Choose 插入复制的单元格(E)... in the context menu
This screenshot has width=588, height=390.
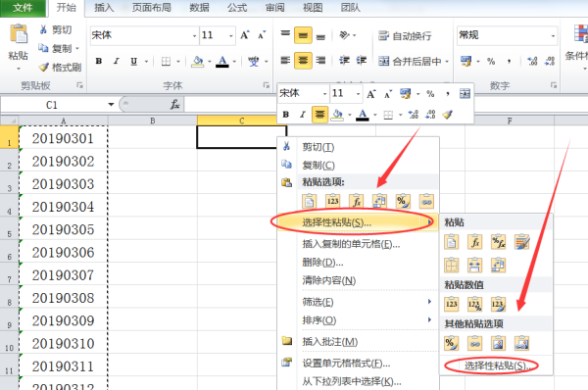pyautogui.click(x=358, y=244)
